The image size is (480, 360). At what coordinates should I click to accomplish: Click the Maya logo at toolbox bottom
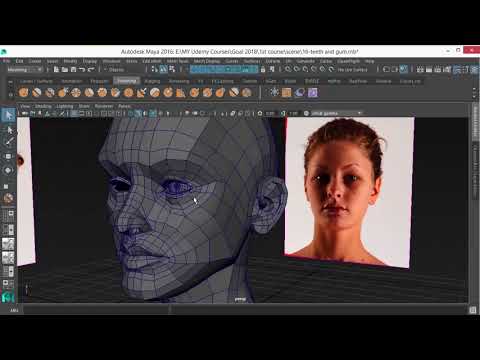(8, 297)
